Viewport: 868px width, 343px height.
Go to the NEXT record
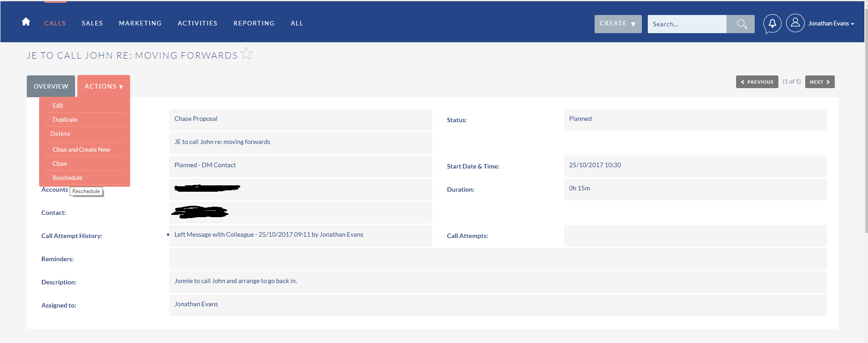tap(820, 82)
